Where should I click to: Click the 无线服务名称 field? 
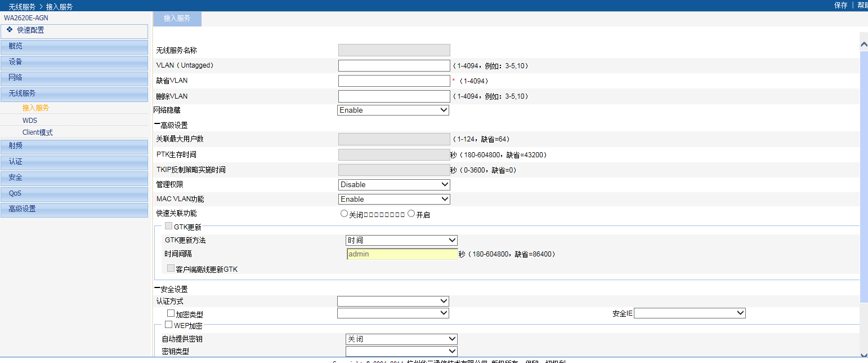394,50
